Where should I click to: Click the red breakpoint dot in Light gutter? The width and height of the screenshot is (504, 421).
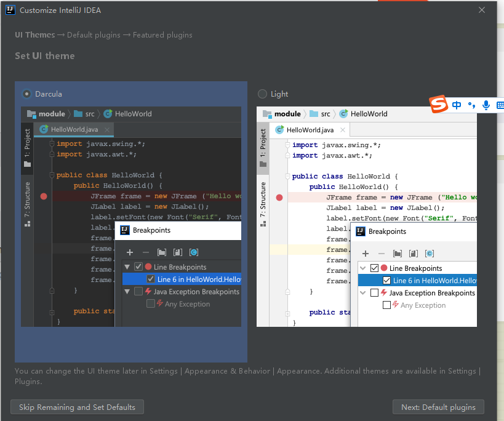pos(279,198)
